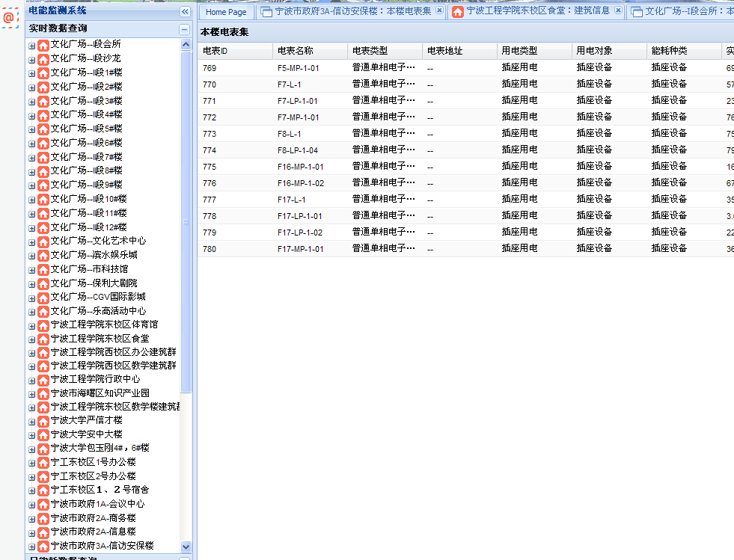Sort by 电表类型 column header
Viewport: 734px width, 560px height.
[385, 51]
